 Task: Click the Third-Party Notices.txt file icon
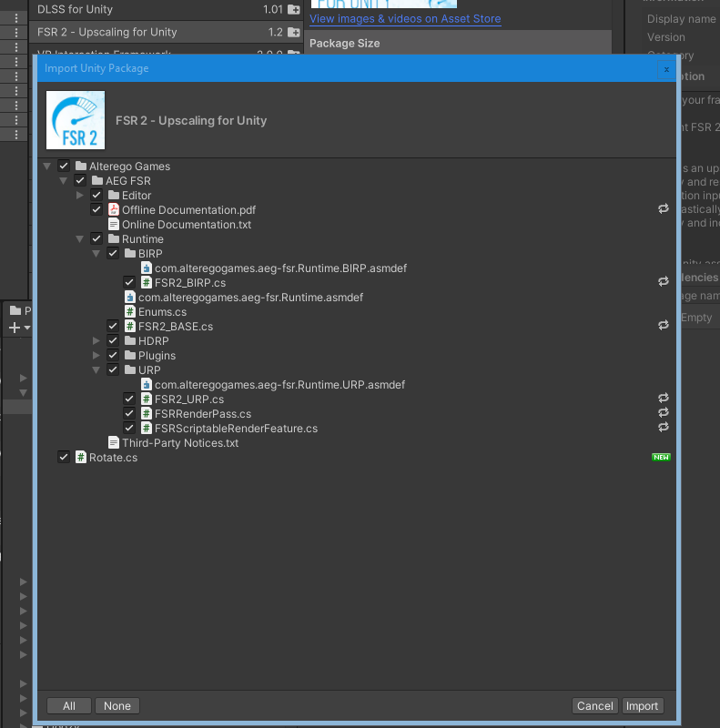coord(114,442)
